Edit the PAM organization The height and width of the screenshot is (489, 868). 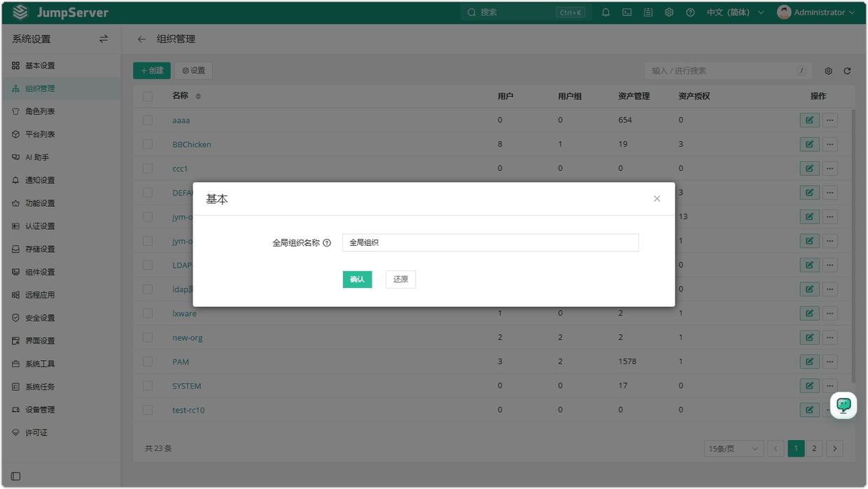click(x=809, y=361)
